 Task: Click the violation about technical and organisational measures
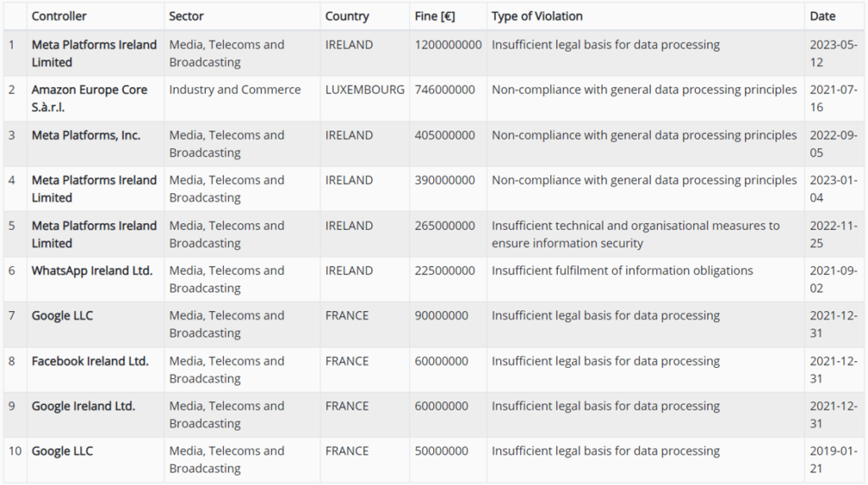[x=635, y=234]
